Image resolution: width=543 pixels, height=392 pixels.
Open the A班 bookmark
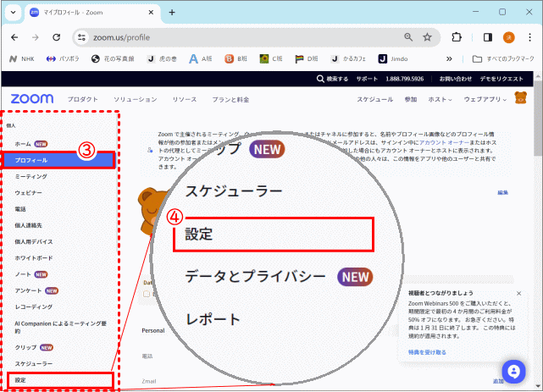coord(201,58)
